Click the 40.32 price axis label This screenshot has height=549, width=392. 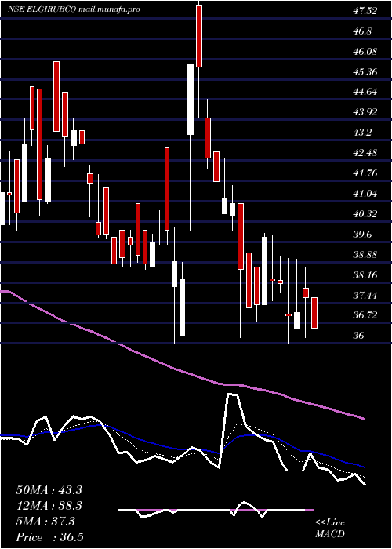pyautogui.click(x=365, y=214)
